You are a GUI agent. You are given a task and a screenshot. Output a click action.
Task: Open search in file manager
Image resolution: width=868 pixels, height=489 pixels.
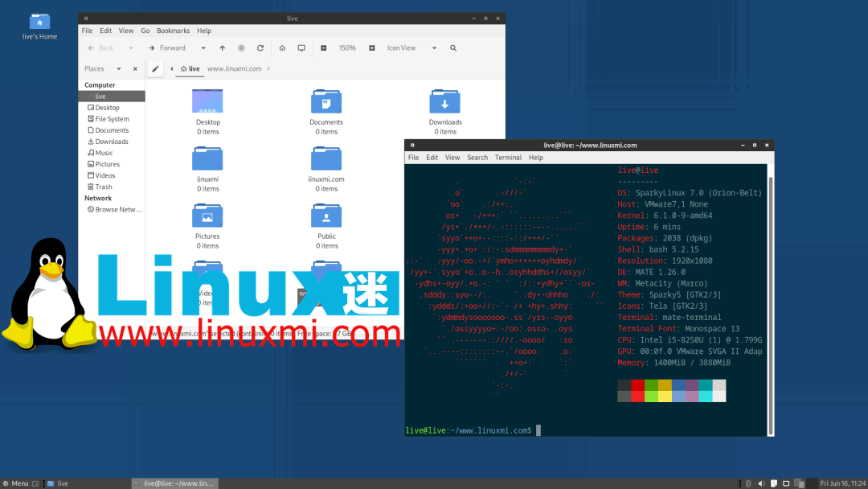click(453, 48)
